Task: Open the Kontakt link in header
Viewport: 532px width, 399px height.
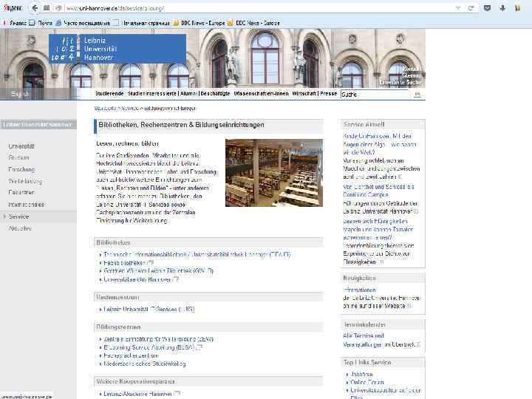Action: pos(412,69)
